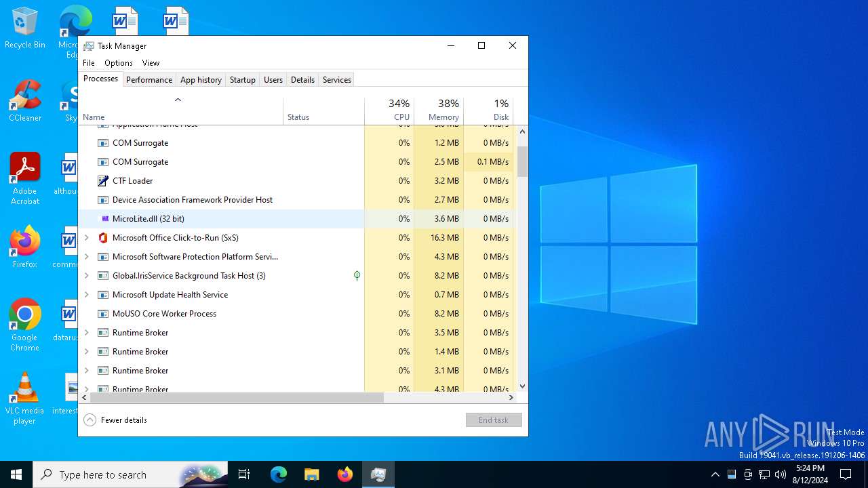Switch to the Startup tab
Viewport: 868px width, 488px height.
(242, 80)
